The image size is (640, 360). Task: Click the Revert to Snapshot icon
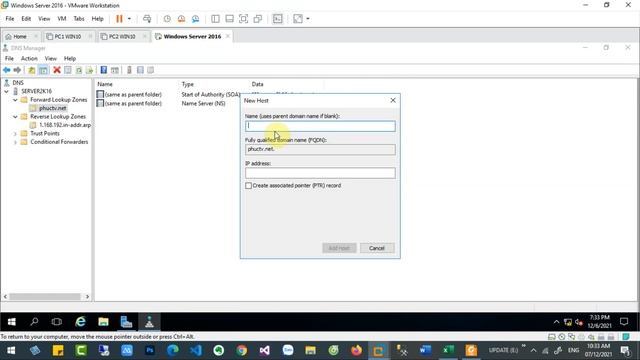pos(181,19)
